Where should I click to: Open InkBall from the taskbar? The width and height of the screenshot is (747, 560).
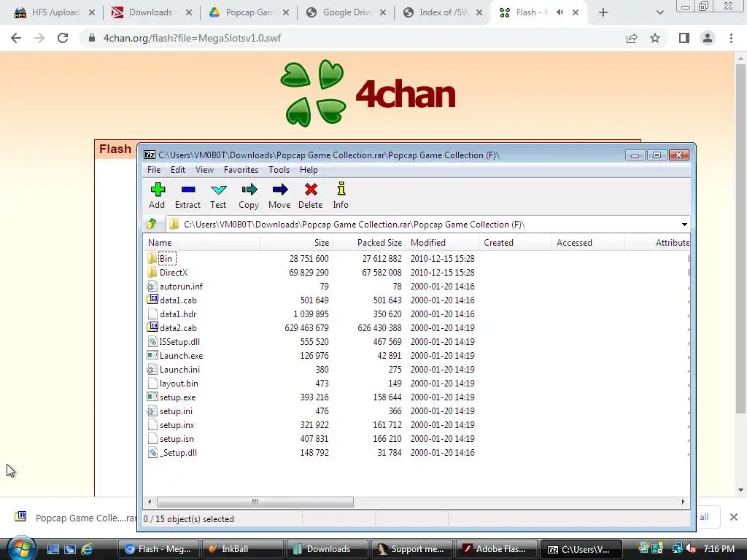coord(243,550)
